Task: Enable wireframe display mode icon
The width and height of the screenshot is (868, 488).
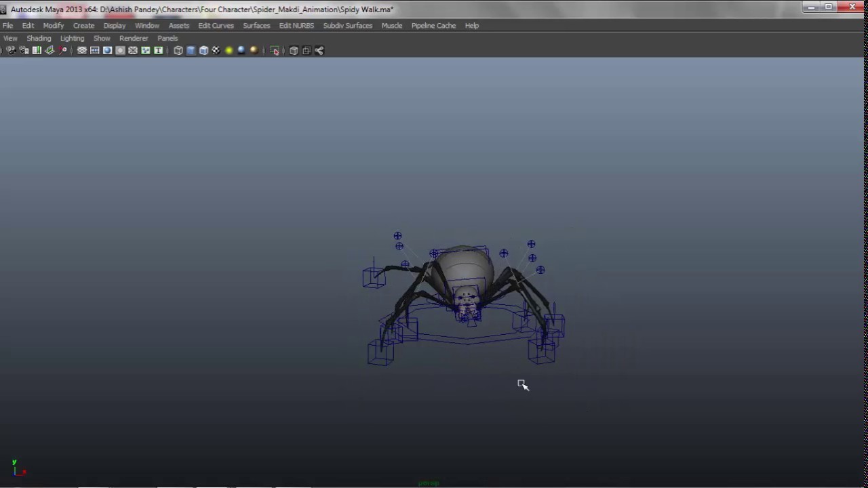Action: [178, 50]
